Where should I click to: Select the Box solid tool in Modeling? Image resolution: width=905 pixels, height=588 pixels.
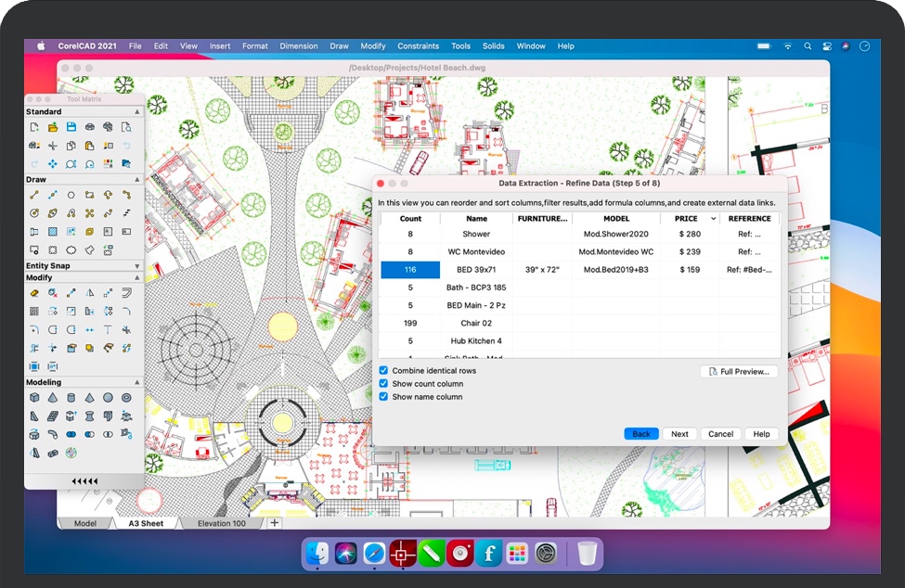34,398
